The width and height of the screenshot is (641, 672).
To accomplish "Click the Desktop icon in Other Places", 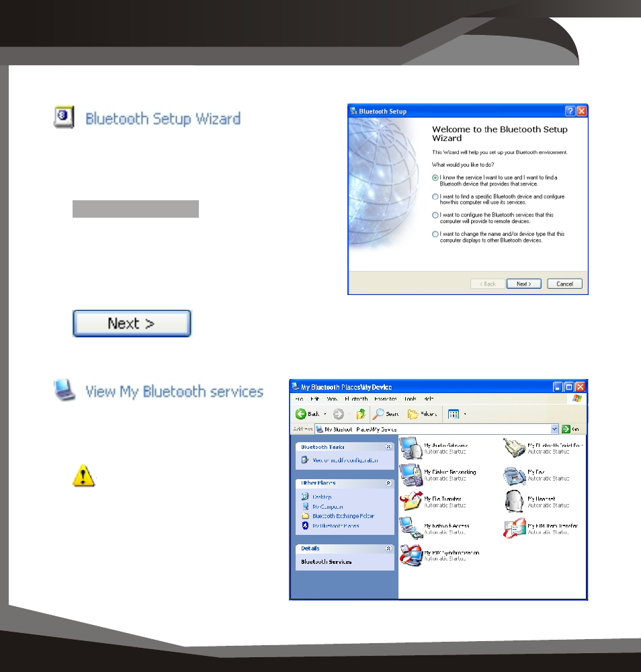I will (x=305, y=497).
